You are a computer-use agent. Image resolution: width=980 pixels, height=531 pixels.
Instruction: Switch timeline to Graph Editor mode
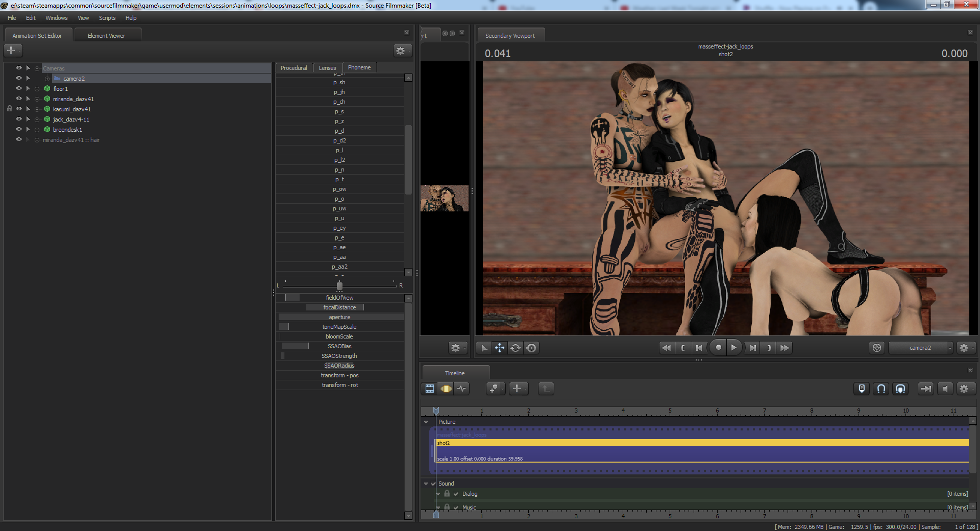(462, 389)
